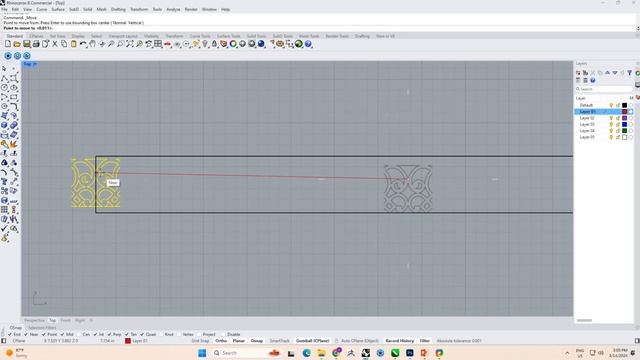
Task: Toggle lock icon on Default layer
Action: [x=618, y=105]
